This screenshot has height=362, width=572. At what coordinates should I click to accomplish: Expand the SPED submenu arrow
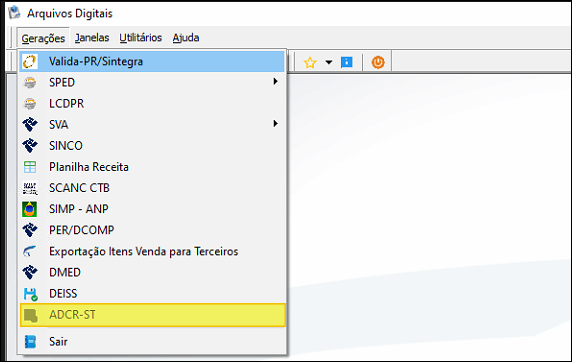275,81
